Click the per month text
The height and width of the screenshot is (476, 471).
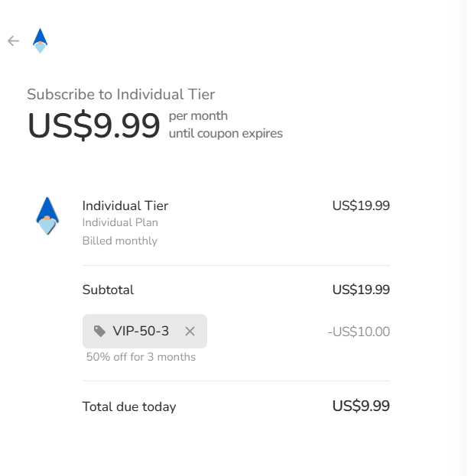coord(198,116)
